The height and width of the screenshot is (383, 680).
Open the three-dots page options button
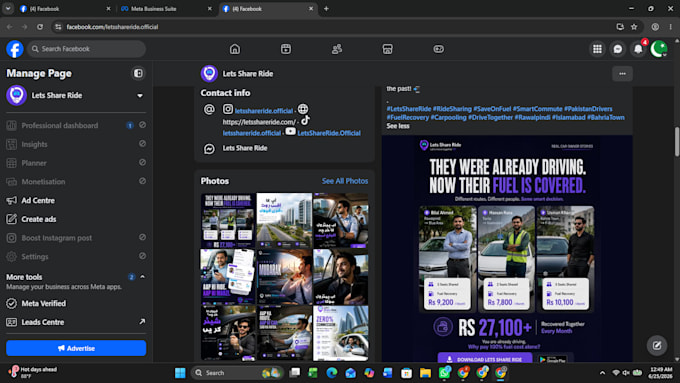(622, 74)
